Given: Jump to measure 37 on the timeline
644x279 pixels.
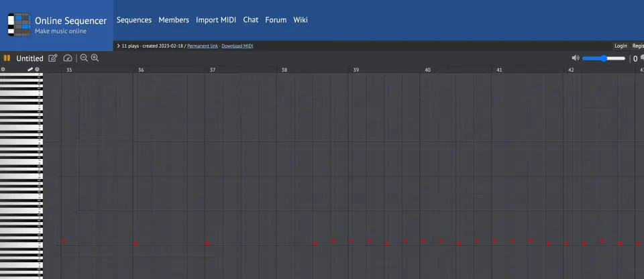Looking at the screenshot, I should pyautogui.click(x=213, y=70).
